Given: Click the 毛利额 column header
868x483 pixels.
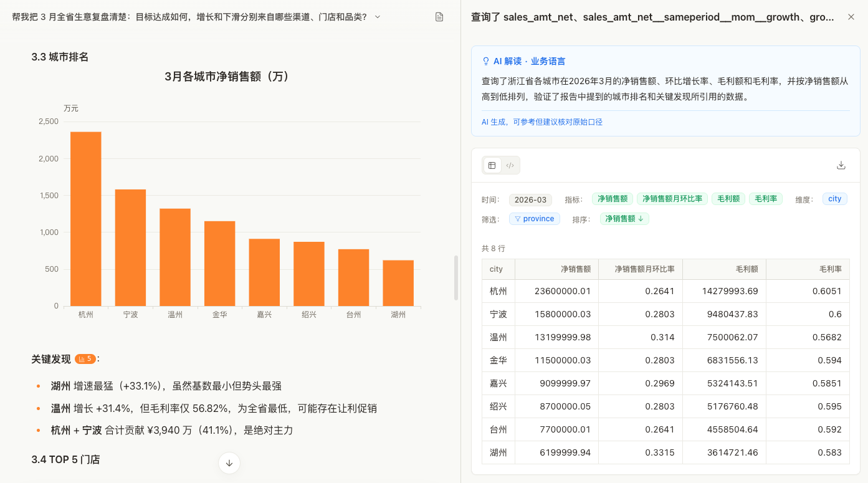Looking at the screenshot, I should [x=725, y=269].
